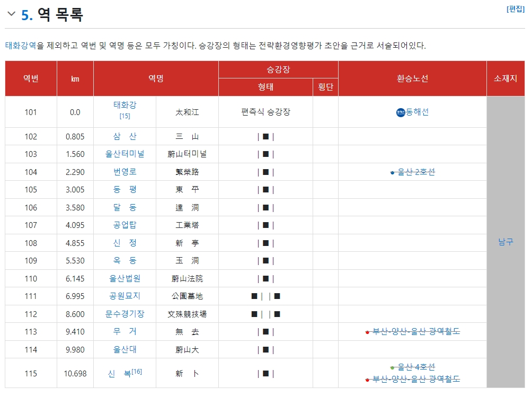Click the 형태 sub-header
The width and height of the screenshot is (532, 396).
(x=265, y=87)
